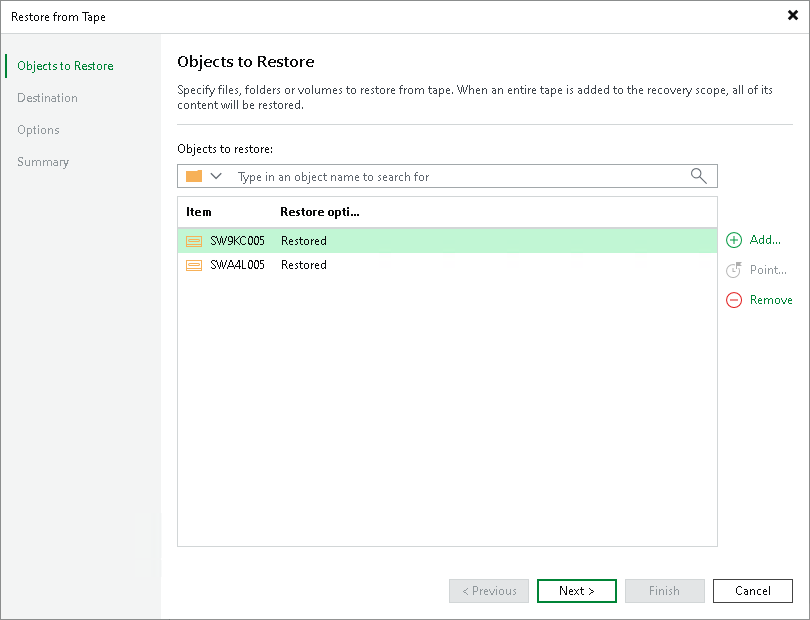This screenshot has height=620, width=810.
Task: Click the folder icon in search box
Action: (x=194, y=176)
